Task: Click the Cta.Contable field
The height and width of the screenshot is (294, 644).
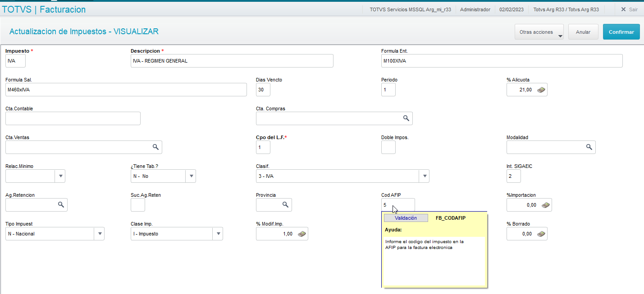Action: (73, 118)
